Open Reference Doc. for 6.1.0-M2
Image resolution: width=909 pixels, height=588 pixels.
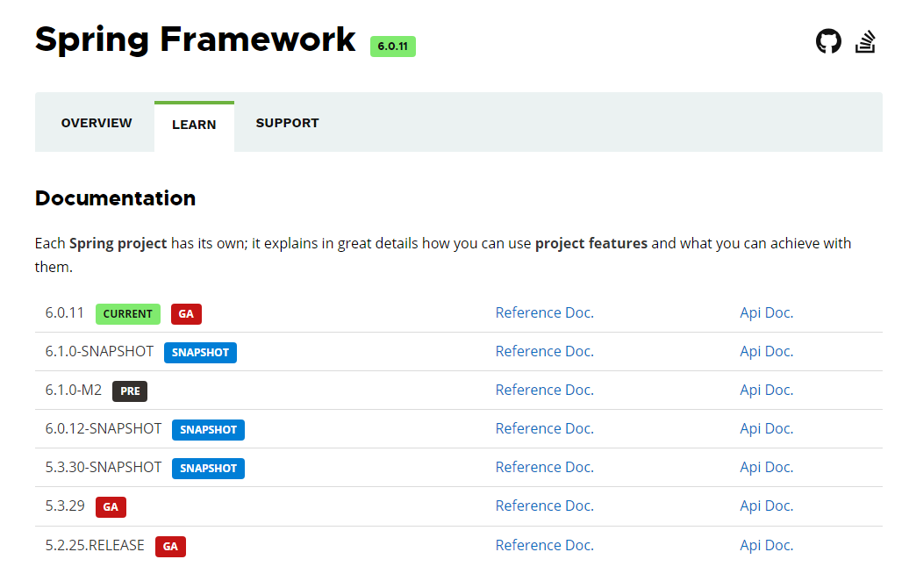point(544,390)
